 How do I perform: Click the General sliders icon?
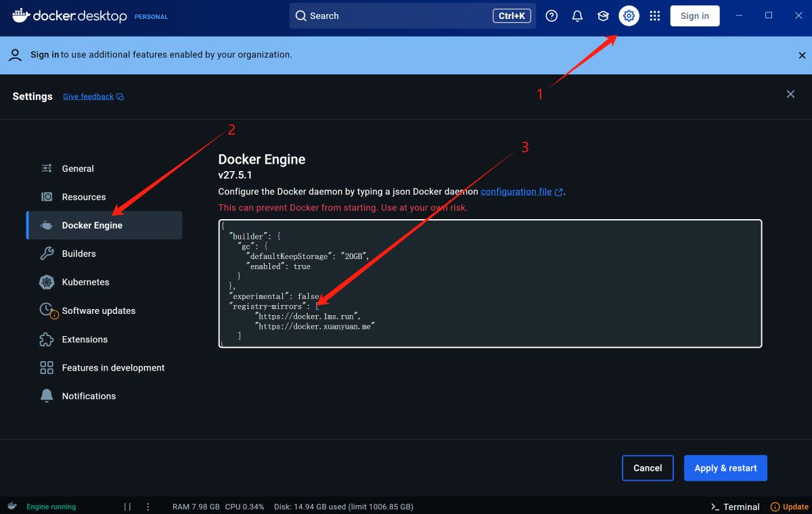click(x=47, y=168)
